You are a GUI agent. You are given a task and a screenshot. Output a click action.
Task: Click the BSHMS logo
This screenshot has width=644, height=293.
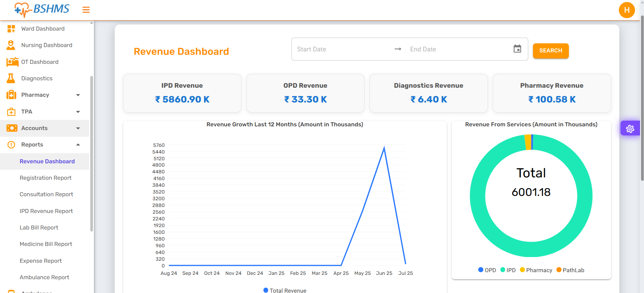click(42, 9)
